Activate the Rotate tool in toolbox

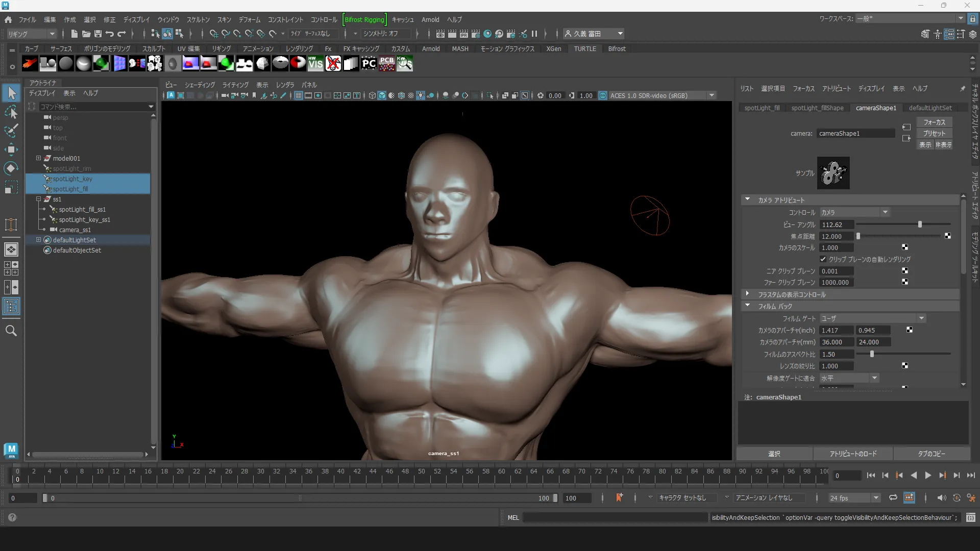click(x=11, y=168)
